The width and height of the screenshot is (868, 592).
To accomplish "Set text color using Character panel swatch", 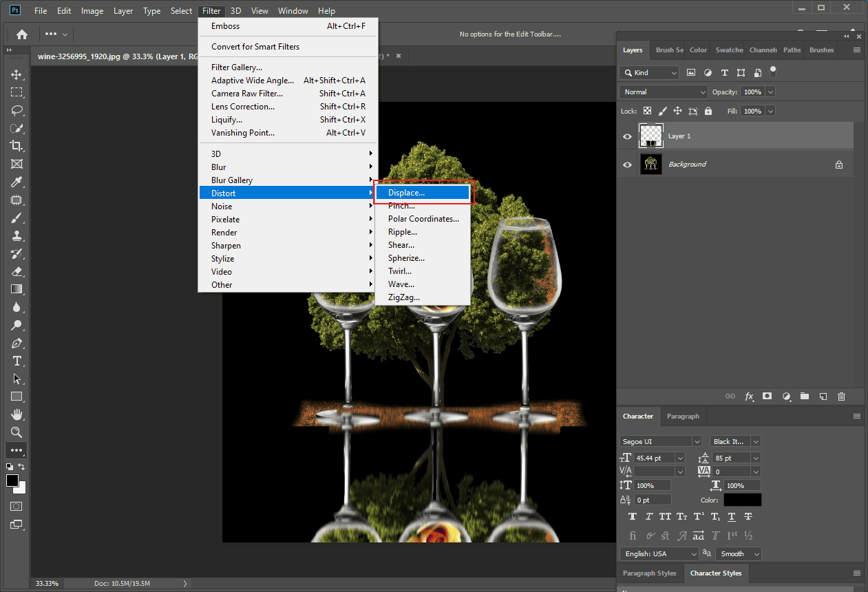I will coord(742,500).
